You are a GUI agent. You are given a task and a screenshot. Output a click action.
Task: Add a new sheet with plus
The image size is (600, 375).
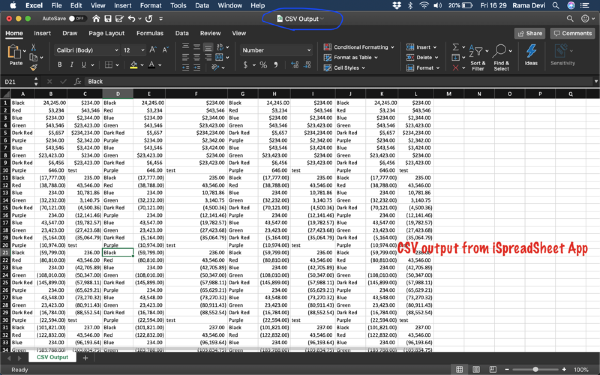[x=85, y=358]
